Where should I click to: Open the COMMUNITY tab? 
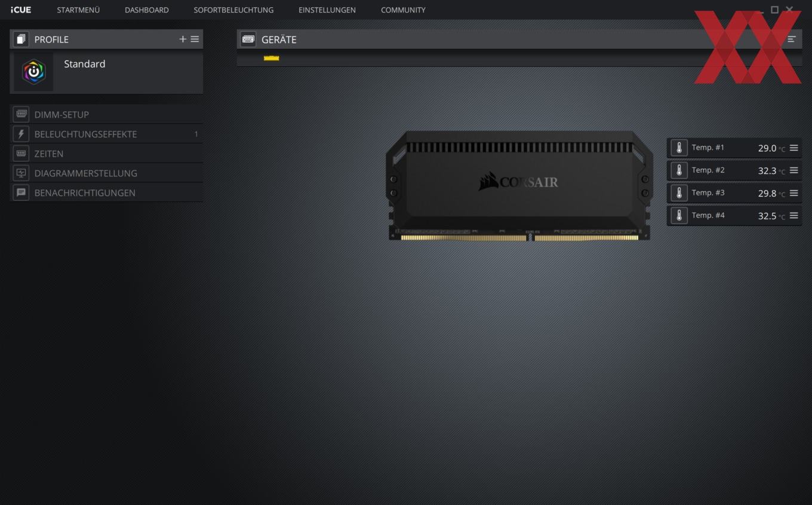[403, 10]
